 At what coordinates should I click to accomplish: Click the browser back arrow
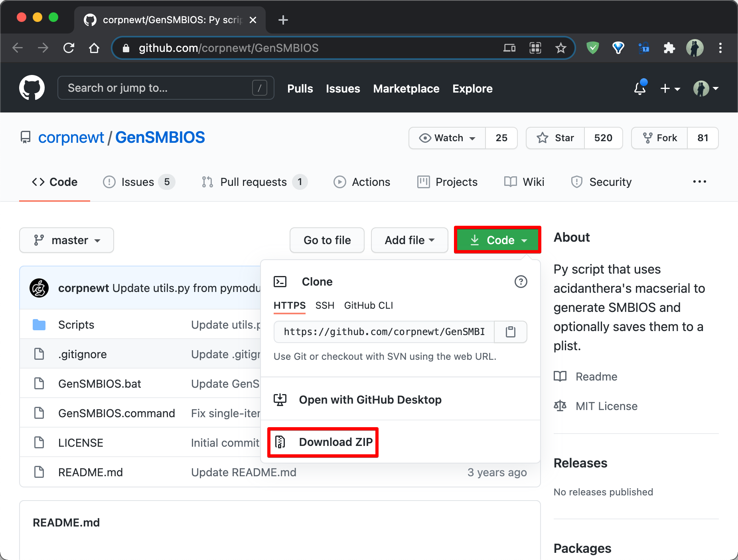click(18, 48)
